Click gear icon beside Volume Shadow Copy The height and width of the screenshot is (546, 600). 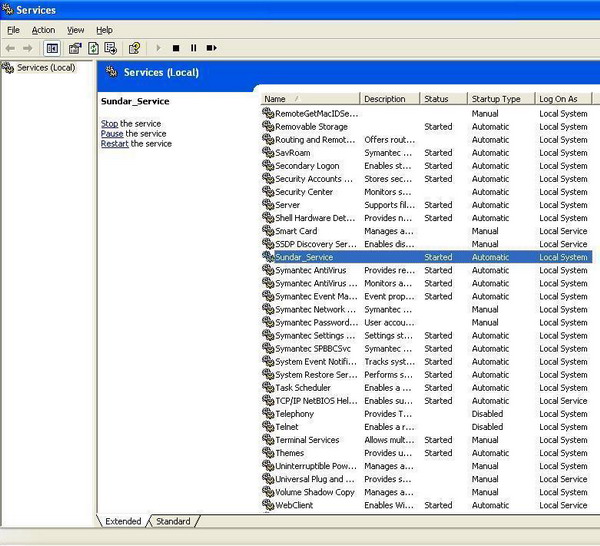[268, 492]
